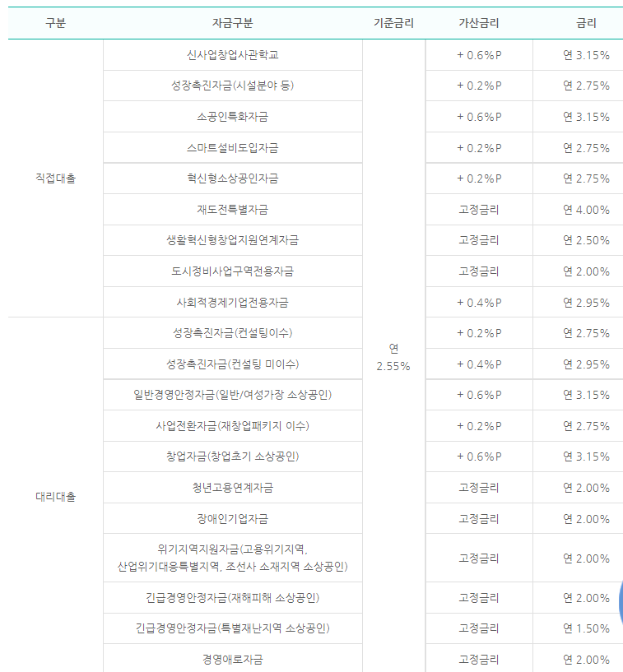Select the '생활혁신형창업지원연계자금' fund name

pos(232,240)
